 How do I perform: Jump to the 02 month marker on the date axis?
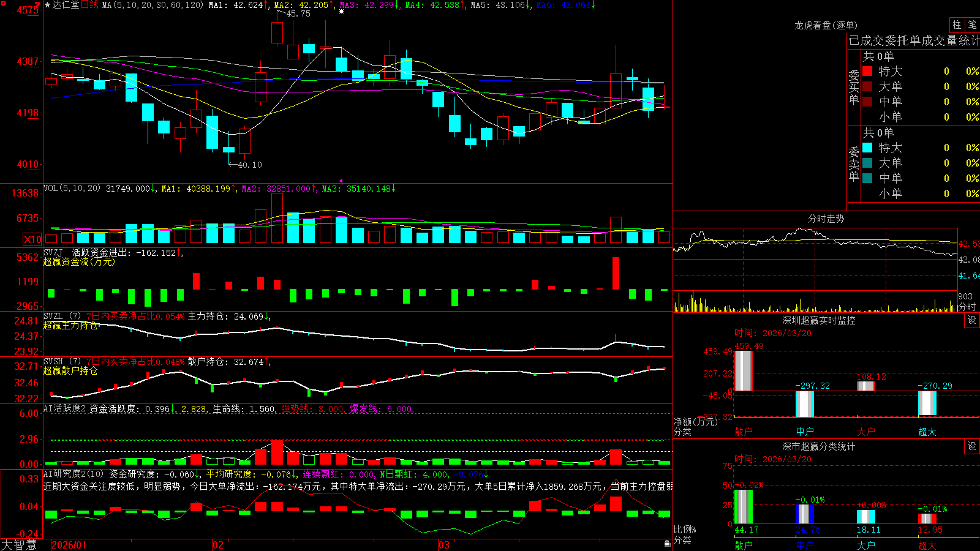pos(218,545)
